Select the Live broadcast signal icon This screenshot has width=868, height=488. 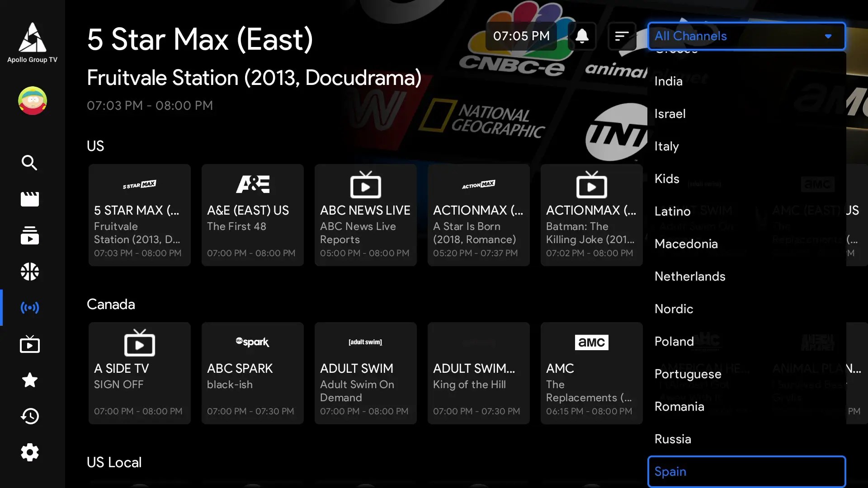coord(30,308)
